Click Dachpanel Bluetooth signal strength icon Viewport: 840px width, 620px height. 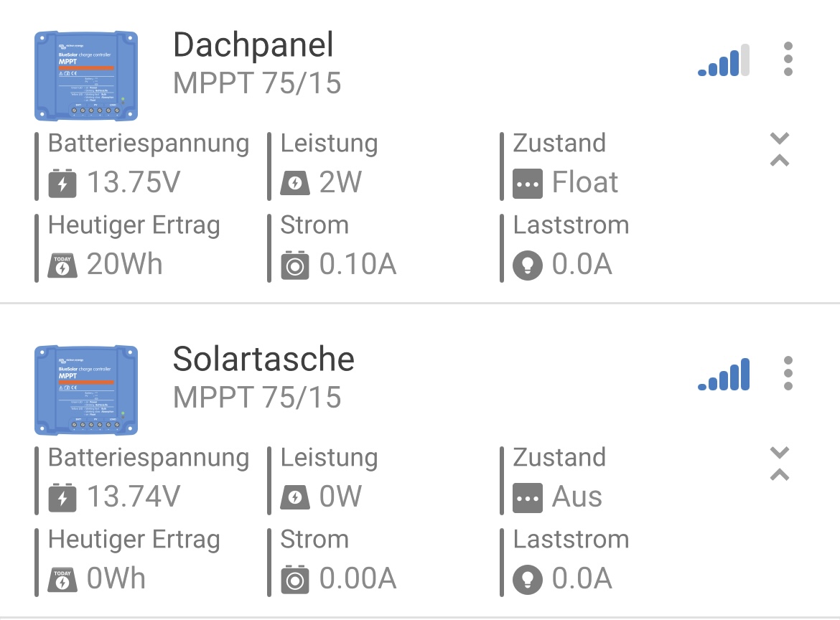[724, 61]
